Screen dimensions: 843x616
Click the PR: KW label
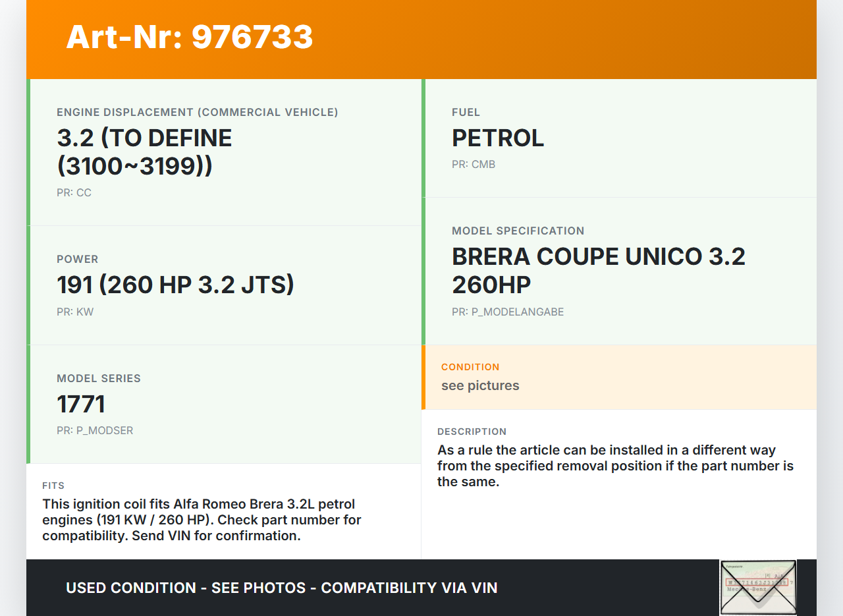pos(75,312)
